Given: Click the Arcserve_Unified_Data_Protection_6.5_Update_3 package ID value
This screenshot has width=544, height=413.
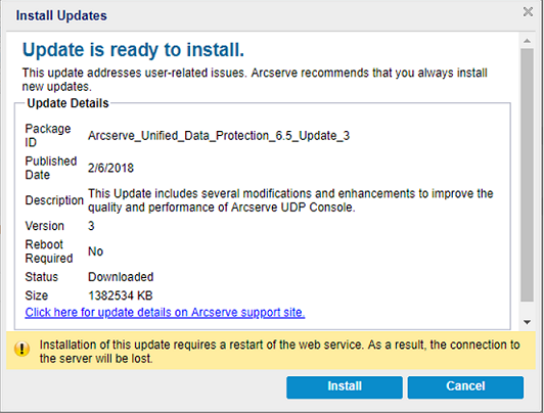Looking at the screenshot, I should tap(219, 136).
